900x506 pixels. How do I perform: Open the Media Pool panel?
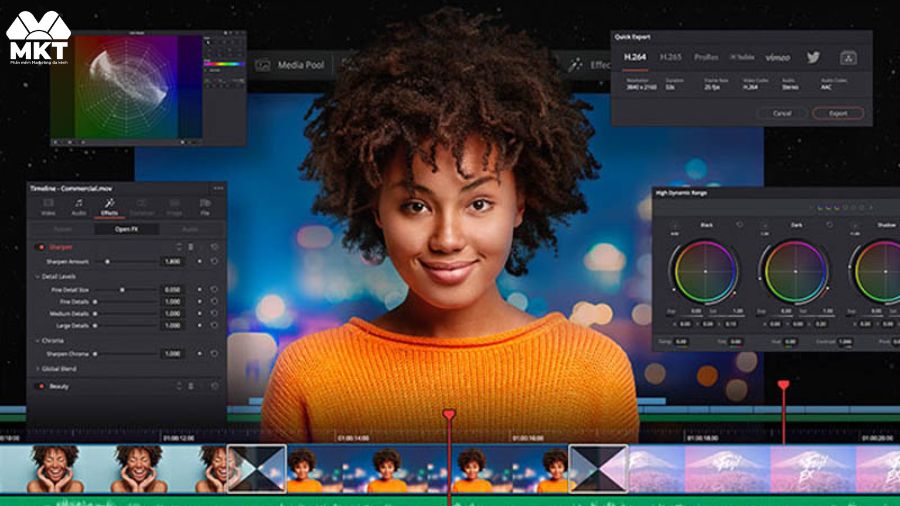point(290,65)
